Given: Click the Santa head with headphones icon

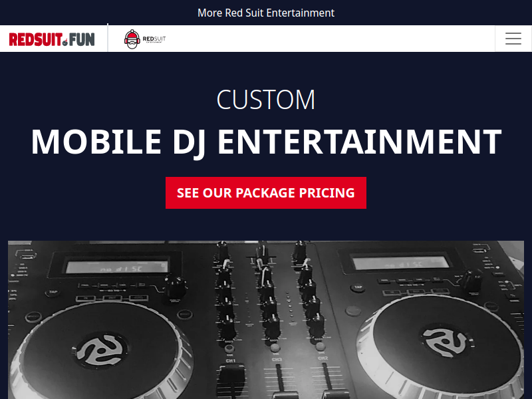Looking at the screenshot, I should [132, 39].
